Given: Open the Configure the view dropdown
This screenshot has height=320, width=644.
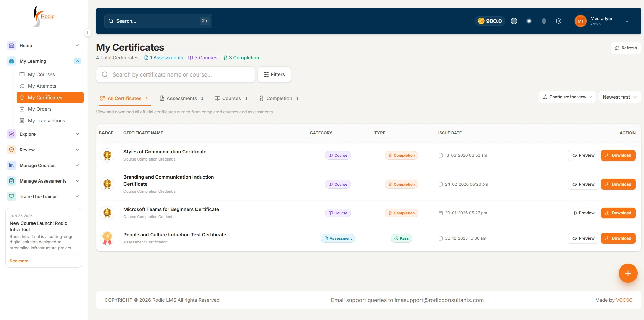Looking at the screenshot, I should tap(567, 97).
